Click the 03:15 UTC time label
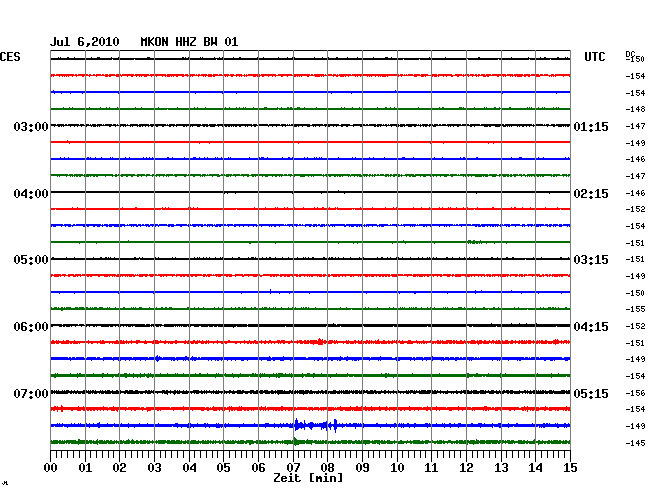 click(591, 260)
